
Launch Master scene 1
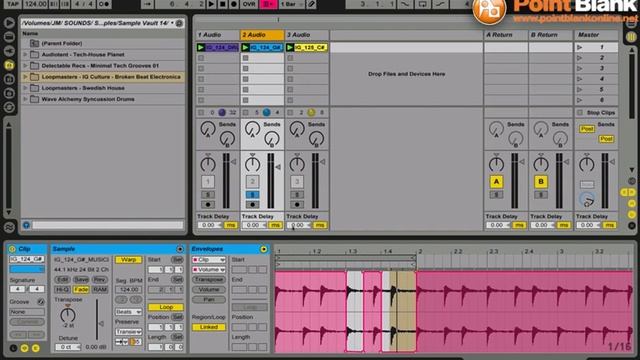[x=580, y=47]
